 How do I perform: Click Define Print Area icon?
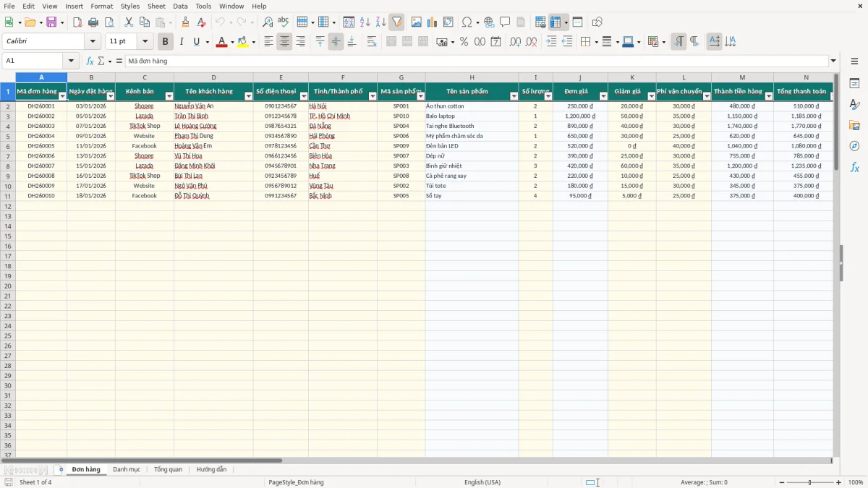(x=540, y=22)
